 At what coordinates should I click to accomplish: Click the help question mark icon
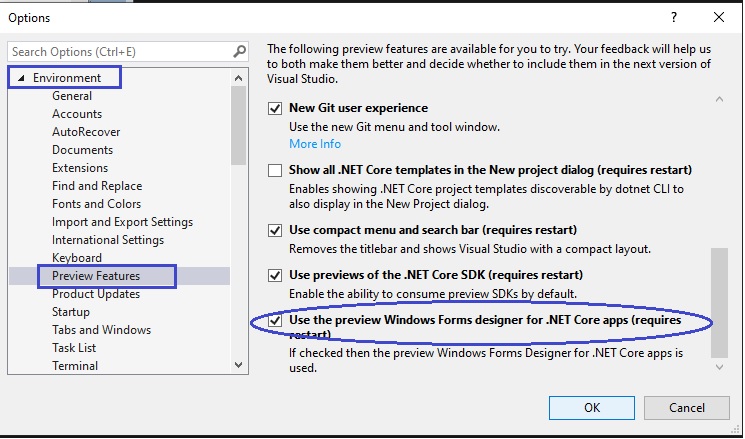(674, 18)
